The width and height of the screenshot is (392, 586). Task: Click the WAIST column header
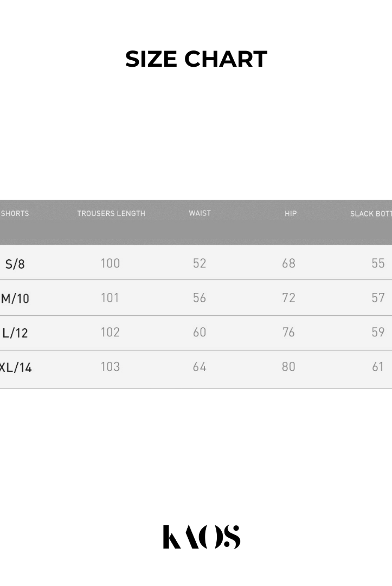tap(200, 213)
